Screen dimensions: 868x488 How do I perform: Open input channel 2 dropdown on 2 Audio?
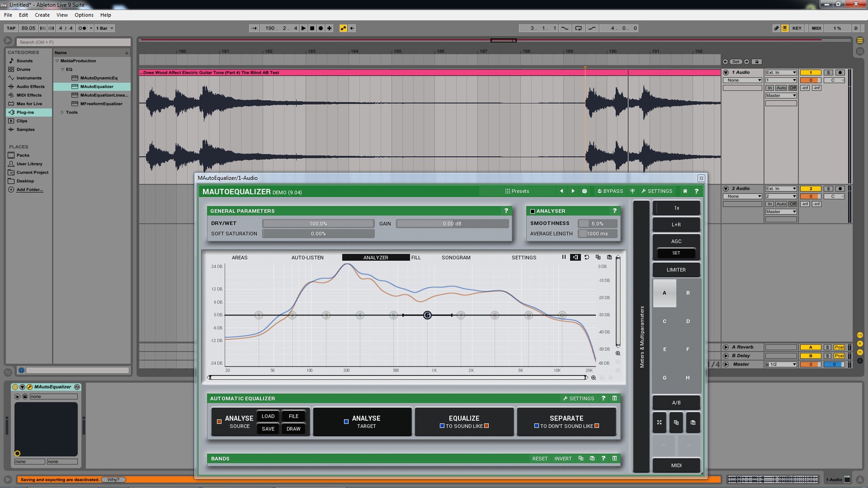781,196
